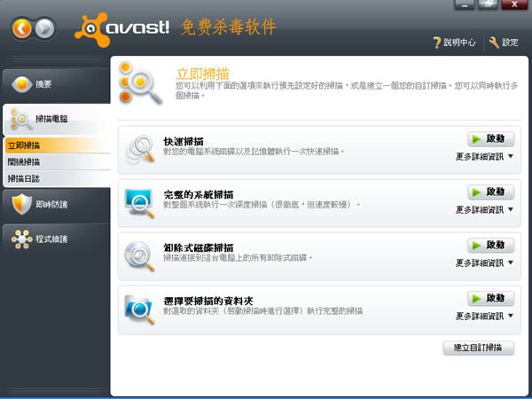Start (啟動) the full system scan
The width and height of the screenshot is (532, 399).
click(490, 192)
